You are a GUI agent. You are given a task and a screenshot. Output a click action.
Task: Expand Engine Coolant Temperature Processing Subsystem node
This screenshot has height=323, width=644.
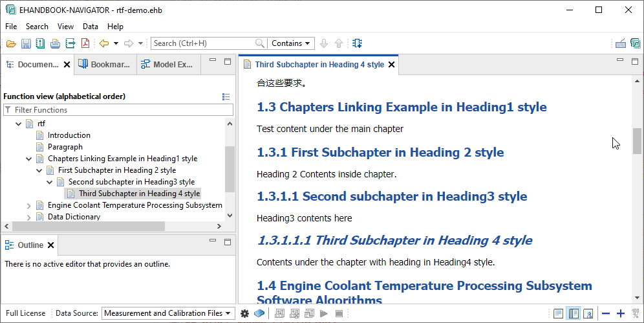point(28,205)
